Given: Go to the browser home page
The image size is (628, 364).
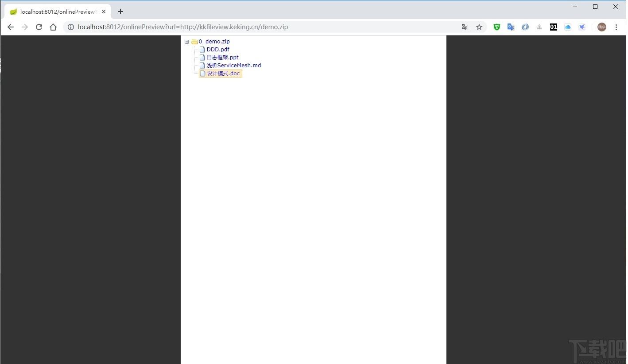Looking at the screenshot, I should 53,27.
